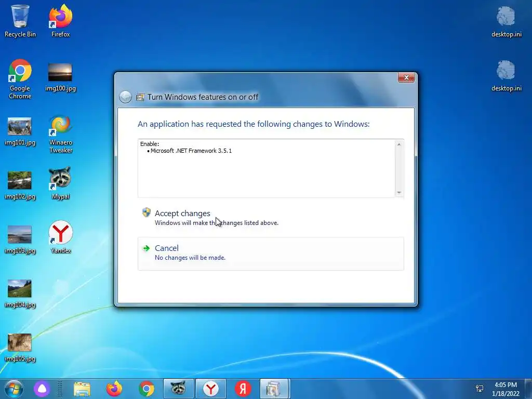Click the taskbar toolbar grip handle
532x399 pixels.
pyautogui.click(x=60, y=389)
